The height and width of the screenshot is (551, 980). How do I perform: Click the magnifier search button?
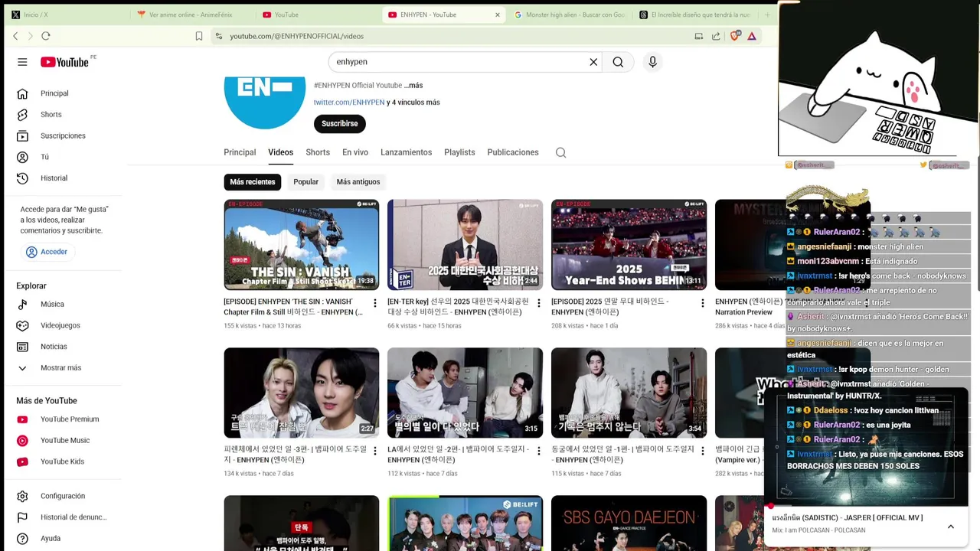(618, 62)
